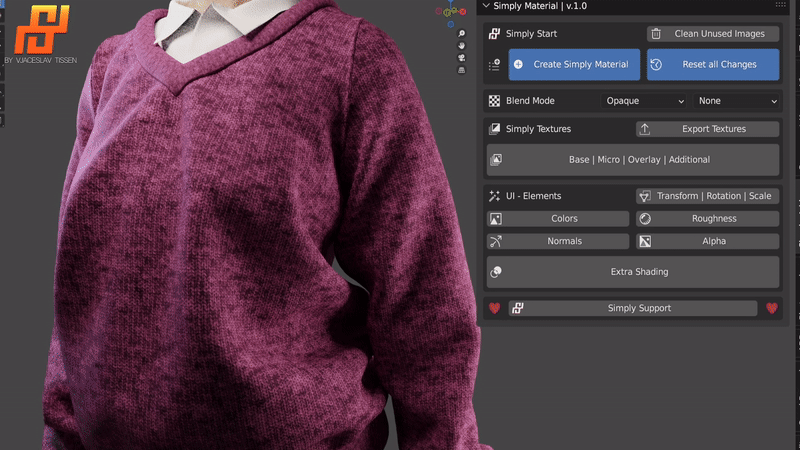Click the pan hand viewport icon
The image size is (800, 450).
pyautogui.click(x=461, y=46)
